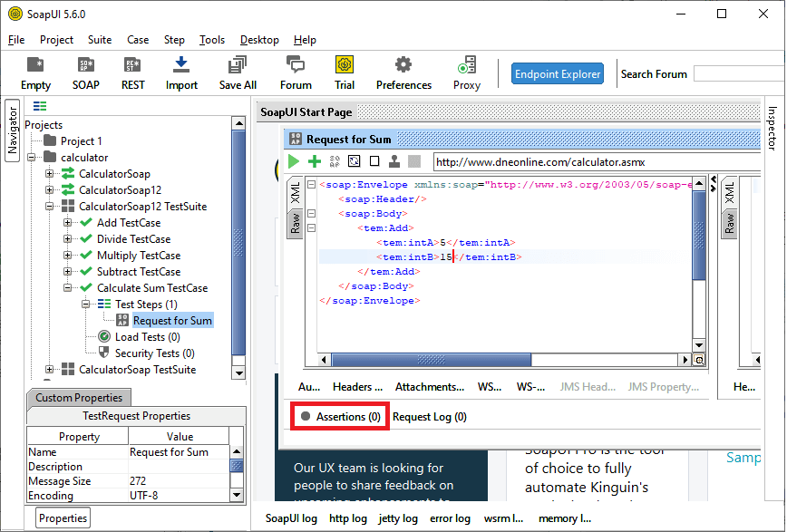The width and height of the screenshot is (787, 532).
Task: Click Request for Sum value cell in properties
Action: 180,452
